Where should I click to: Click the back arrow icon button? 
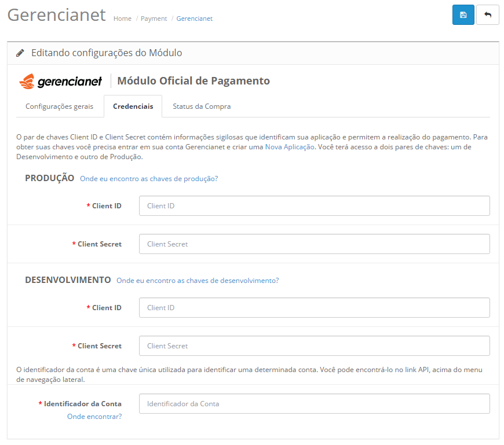487,15
